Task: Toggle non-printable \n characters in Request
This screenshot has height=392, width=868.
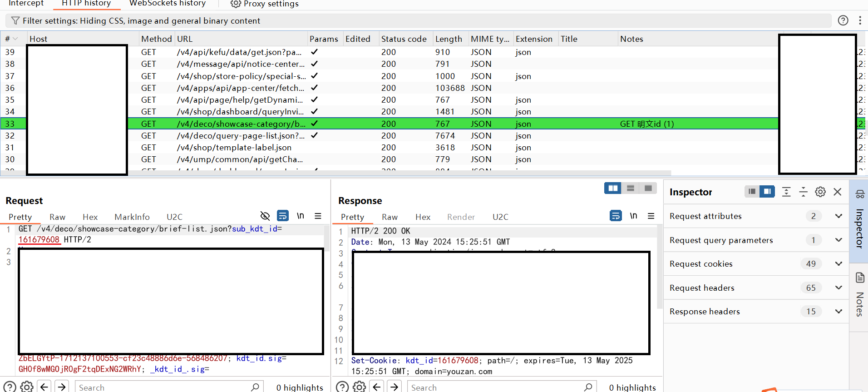Action: click(x=300, y=216)
